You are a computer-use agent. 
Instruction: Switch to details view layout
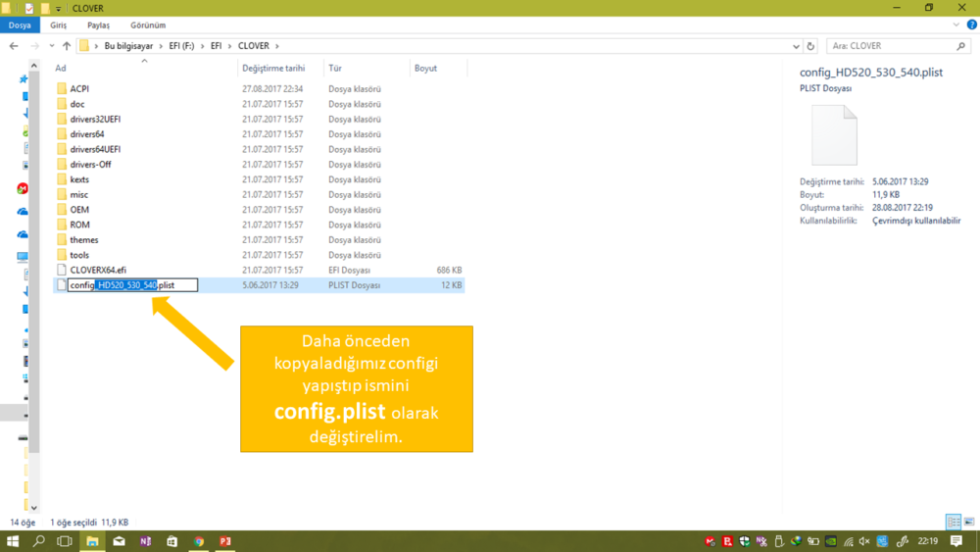(x=952, y=523)
